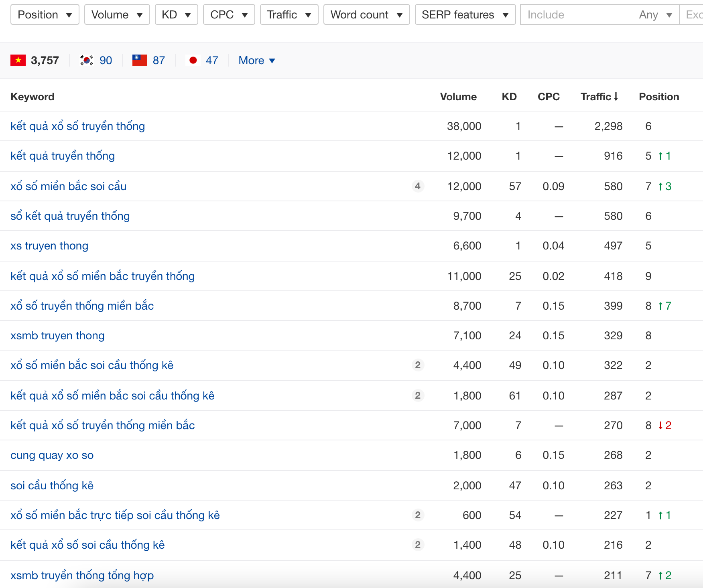
Task: Click volume value 38,000
Action: (x=464, y=126)
